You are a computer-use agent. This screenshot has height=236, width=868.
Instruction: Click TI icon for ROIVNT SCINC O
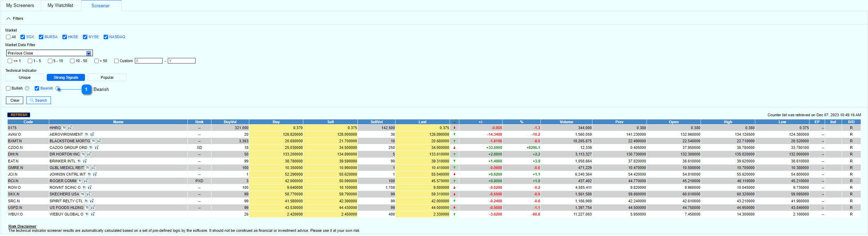point(84,187)
